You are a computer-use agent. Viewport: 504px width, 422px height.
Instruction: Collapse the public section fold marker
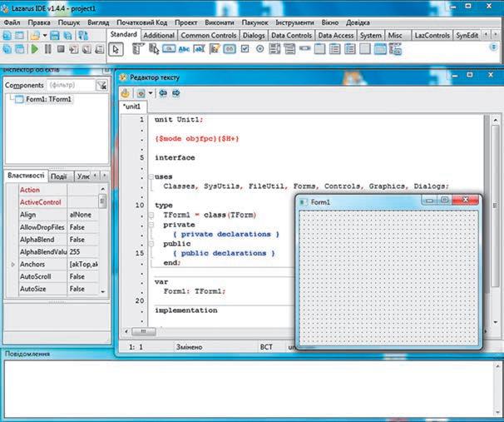tap(151, 244)
